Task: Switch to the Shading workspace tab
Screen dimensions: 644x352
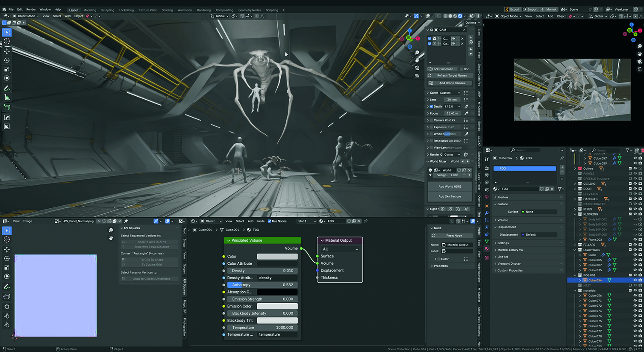Action: (167, 10)
